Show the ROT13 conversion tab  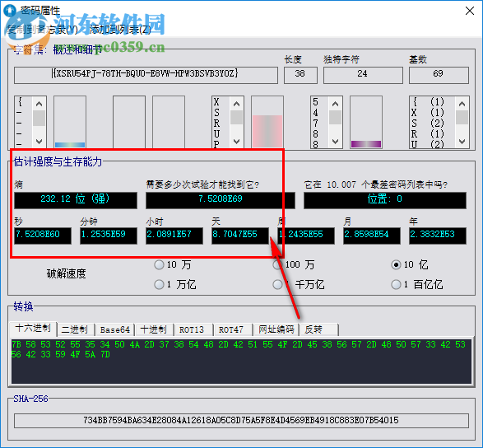pos(193,329)
